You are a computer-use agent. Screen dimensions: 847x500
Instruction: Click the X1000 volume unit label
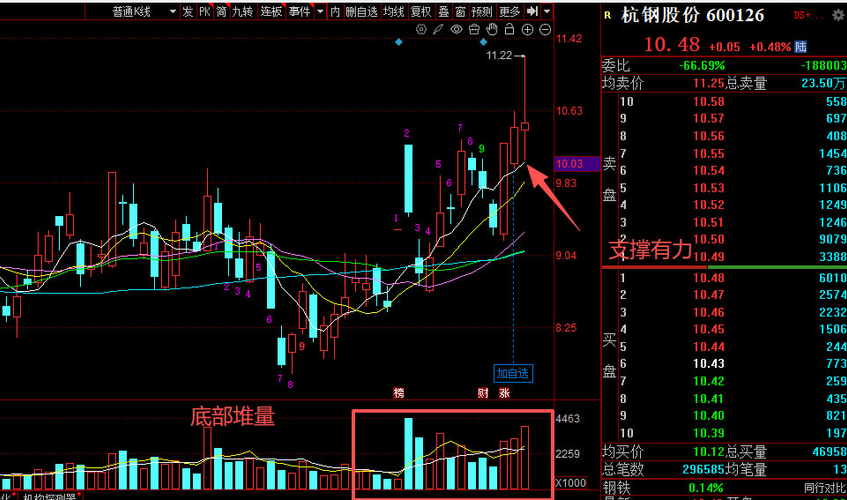tap(570, 483)
